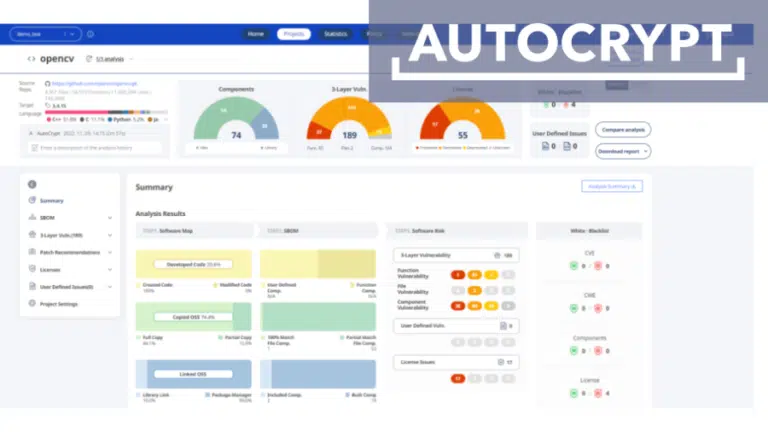Image resolution: width=768 pixels, height=432 pixels.
Task: Click the Licenses shield icon in sidebar
Action: coord(32,269)
